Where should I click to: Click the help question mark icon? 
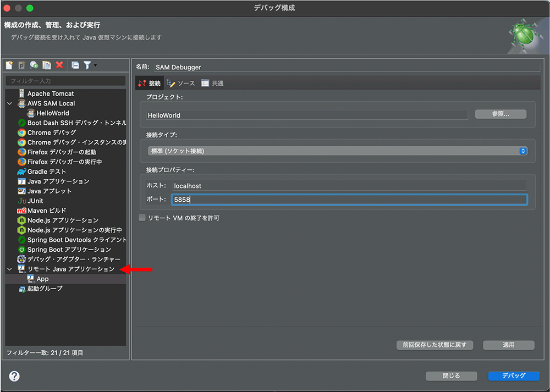14,376
